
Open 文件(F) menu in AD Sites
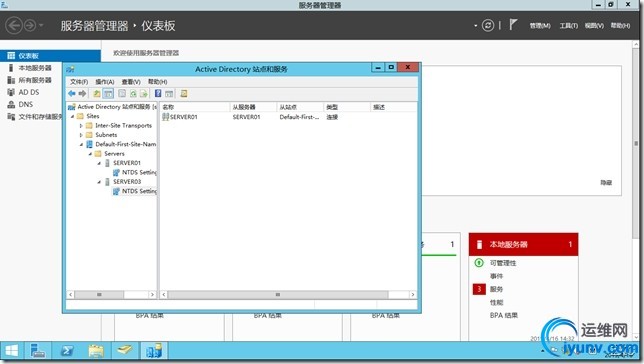coord(79,82)
